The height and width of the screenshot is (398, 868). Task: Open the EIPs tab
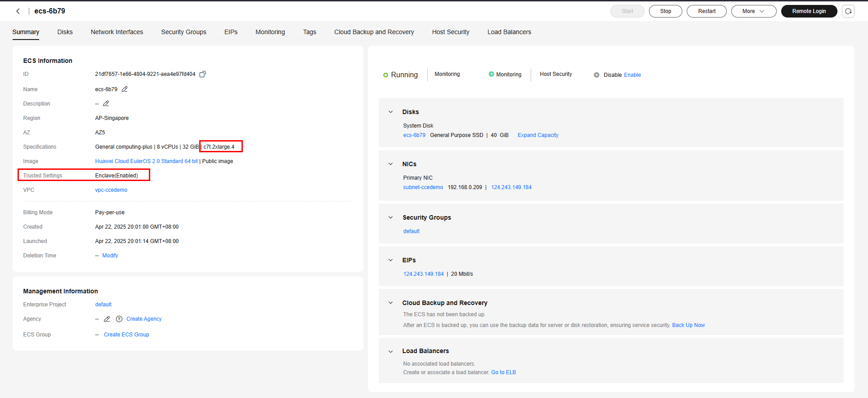tap(231, 32)
